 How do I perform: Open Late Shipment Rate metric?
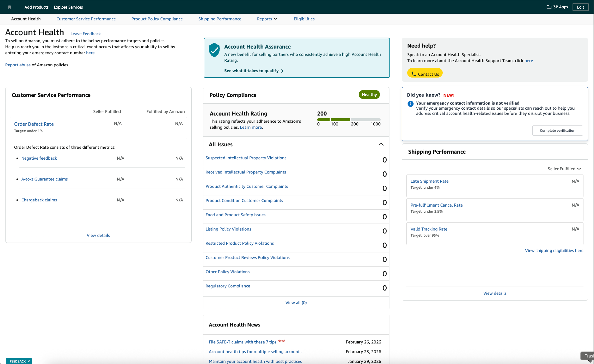click(x=429, y=181)
